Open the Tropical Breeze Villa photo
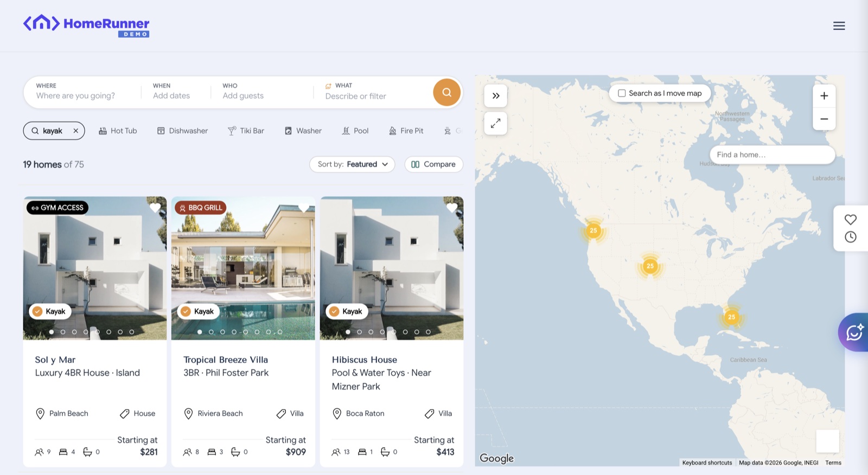The image size is (868, 475). pos(243,268)
